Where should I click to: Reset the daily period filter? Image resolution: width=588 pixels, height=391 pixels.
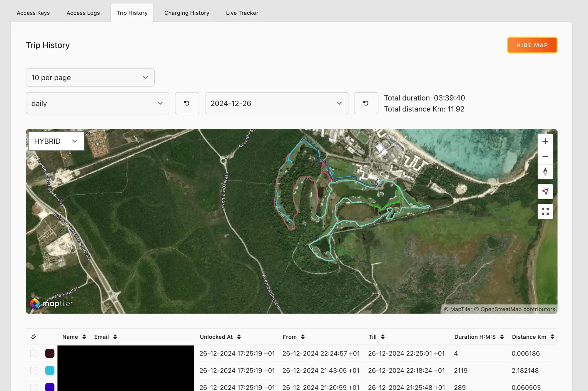click(x=187, y=103)
